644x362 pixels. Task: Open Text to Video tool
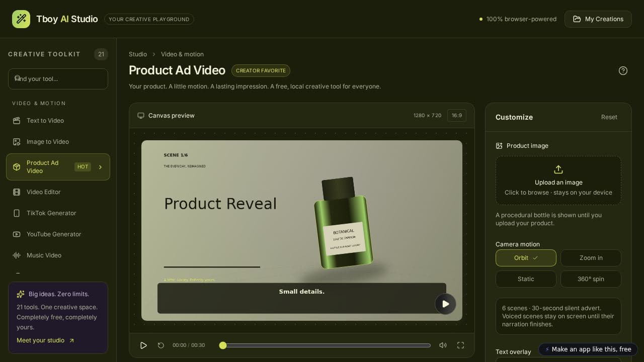coord(58,121)
